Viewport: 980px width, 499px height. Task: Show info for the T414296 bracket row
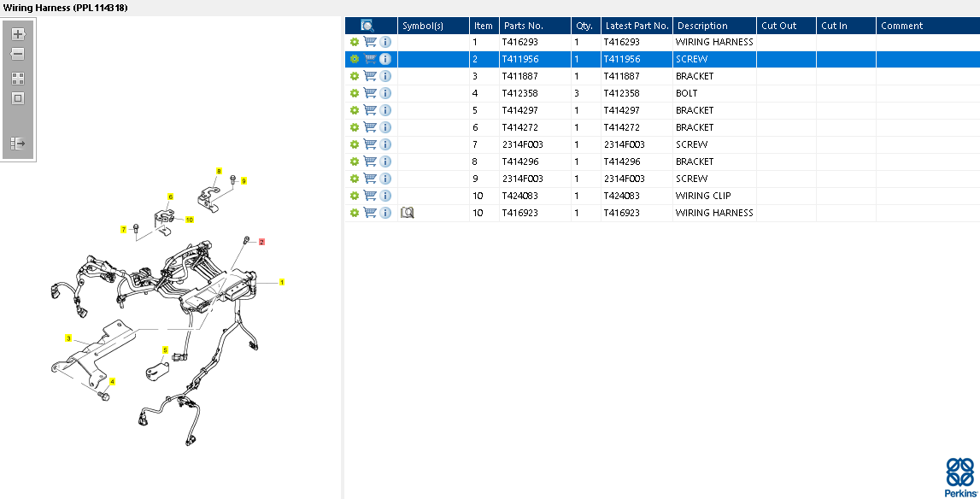click(x=385, y=161)
